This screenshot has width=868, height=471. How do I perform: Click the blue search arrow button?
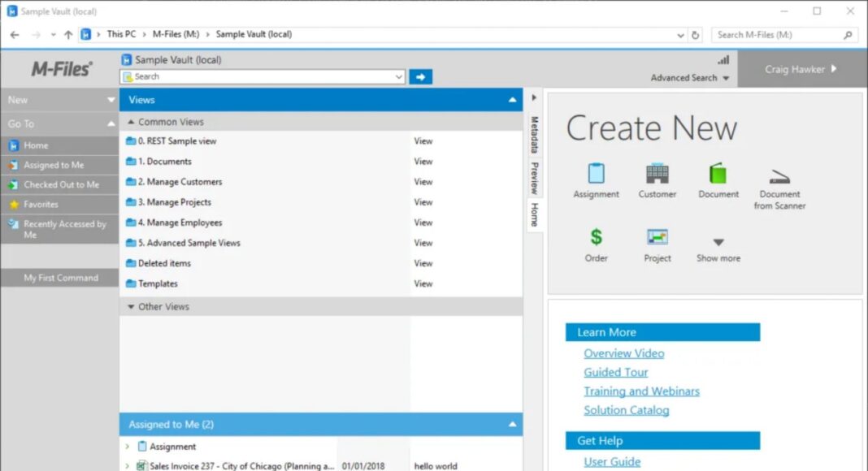(x=420, y=77)
